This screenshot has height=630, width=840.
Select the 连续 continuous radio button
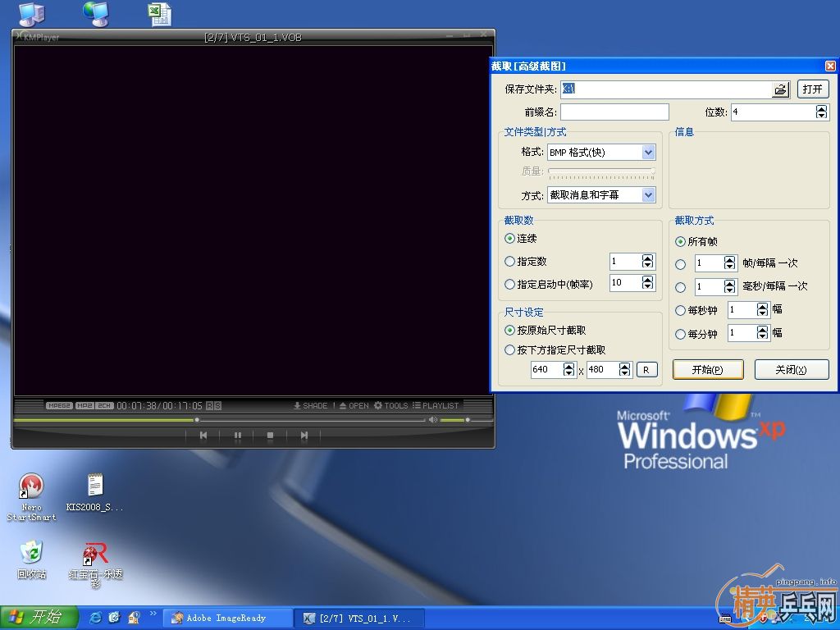click(x=510, y=239)
